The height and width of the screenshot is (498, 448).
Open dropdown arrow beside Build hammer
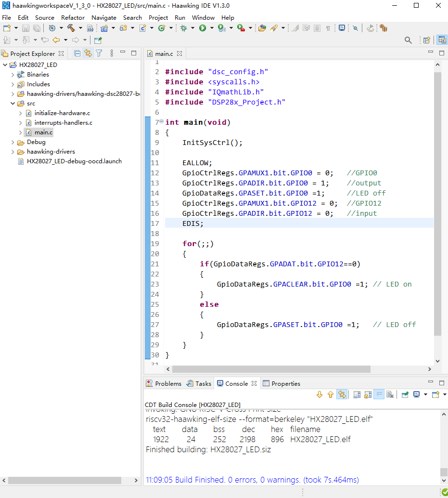pos(80,28)
